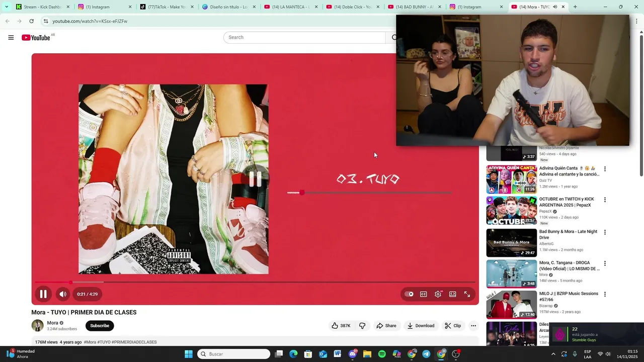Click the search magnifier button
Viewport: 644px width, 362px height.
click(393, 37)
